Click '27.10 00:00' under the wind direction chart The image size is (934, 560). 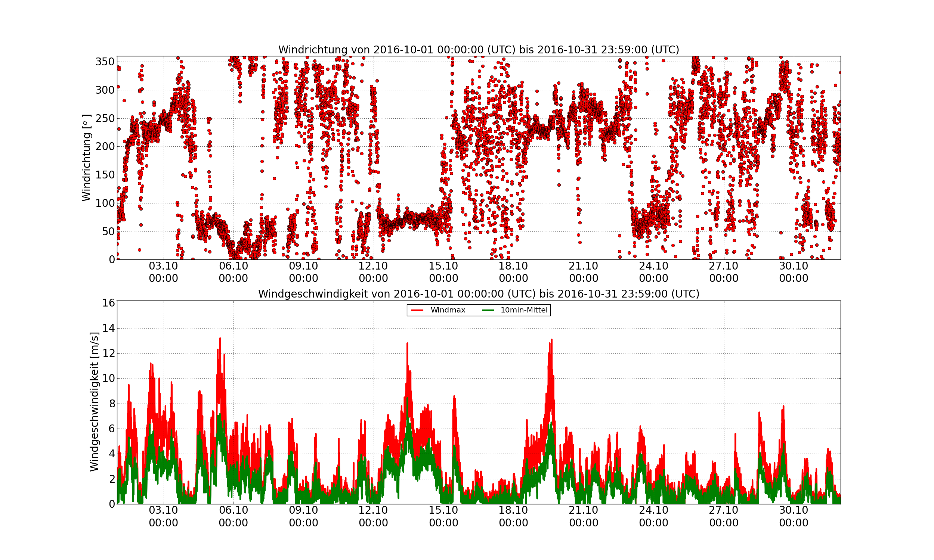(x=724, y=272)
